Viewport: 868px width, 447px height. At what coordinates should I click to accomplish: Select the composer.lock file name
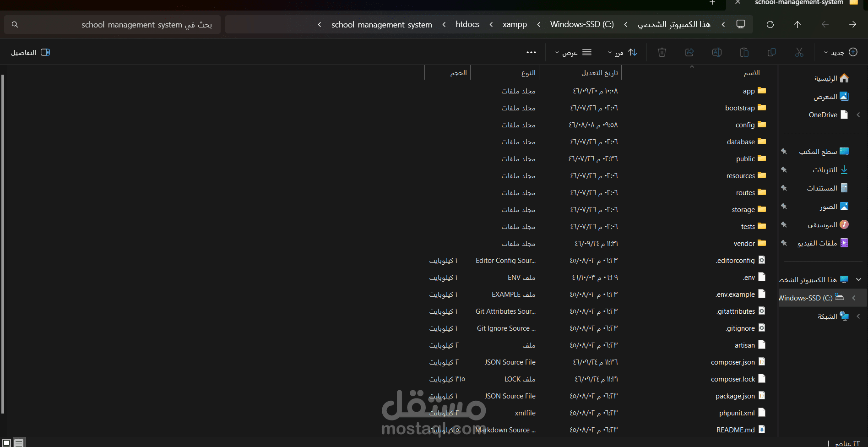pos(733,379)
